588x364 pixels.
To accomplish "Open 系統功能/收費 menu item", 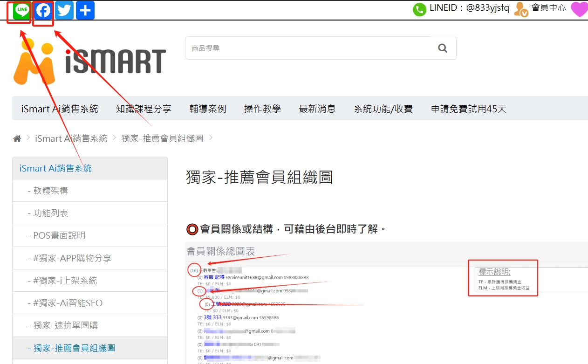I will click(383, 109).
